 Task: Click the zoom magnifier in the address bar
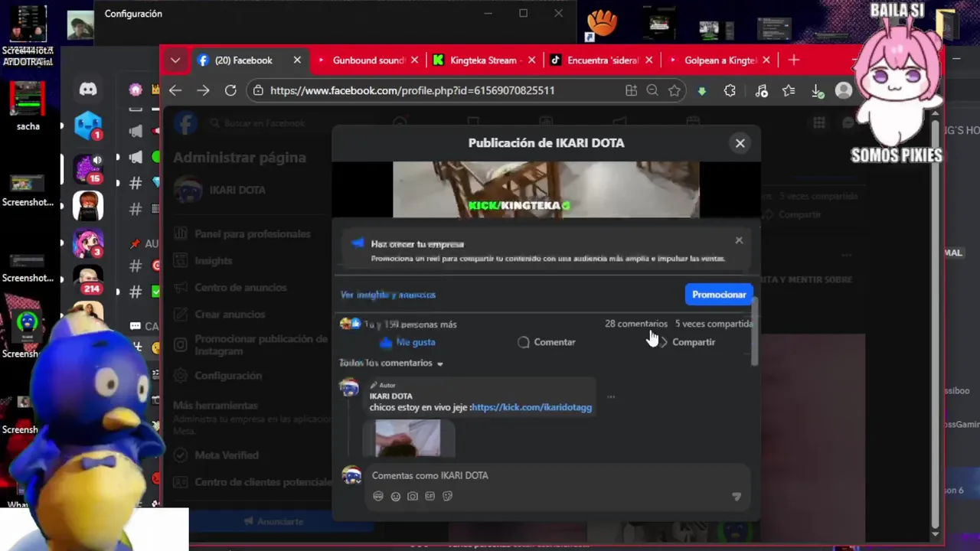pyautogui.click(x=652, y=90)
